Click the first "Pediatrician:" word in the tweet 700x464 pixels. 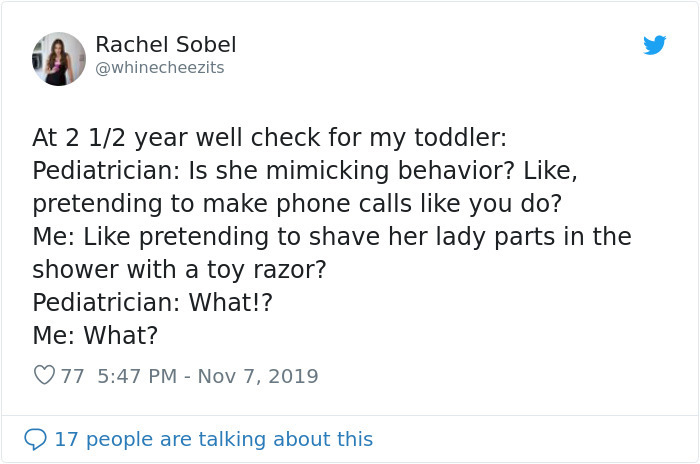point(99,170)
